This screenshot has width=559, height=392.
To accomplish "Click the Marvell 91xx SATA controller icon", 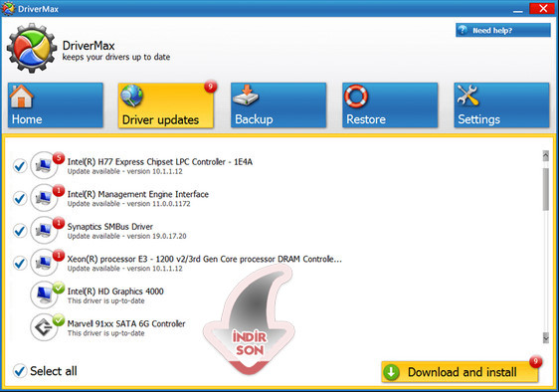I will [44, 327].
